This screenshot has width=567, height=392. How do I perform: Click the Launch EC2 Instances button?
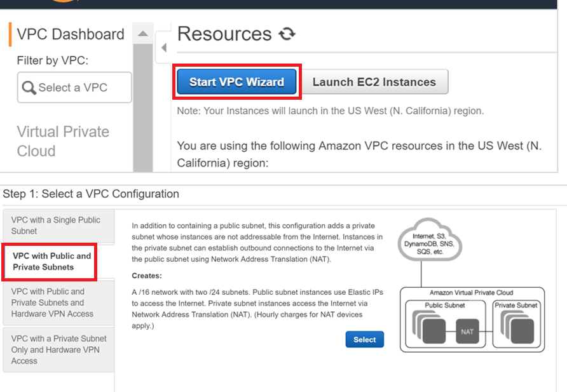(374, 82)
